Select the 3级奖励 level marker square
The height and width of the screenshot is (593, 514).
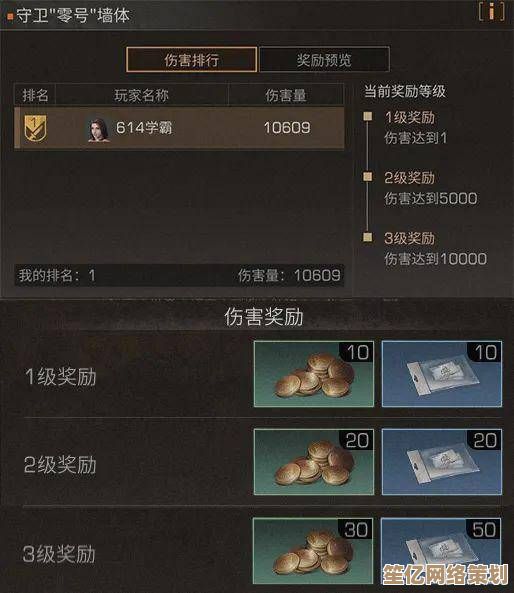(x=367, y=237)
